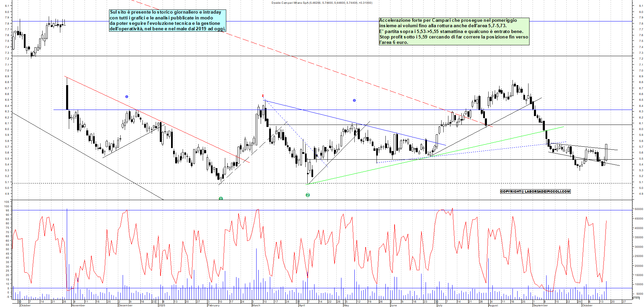Image resolution: width=644 pixels, height=307 pixels.
Task: Click the last white candlestick on the right
Action: pyautogui.click(x=606, y=152)
